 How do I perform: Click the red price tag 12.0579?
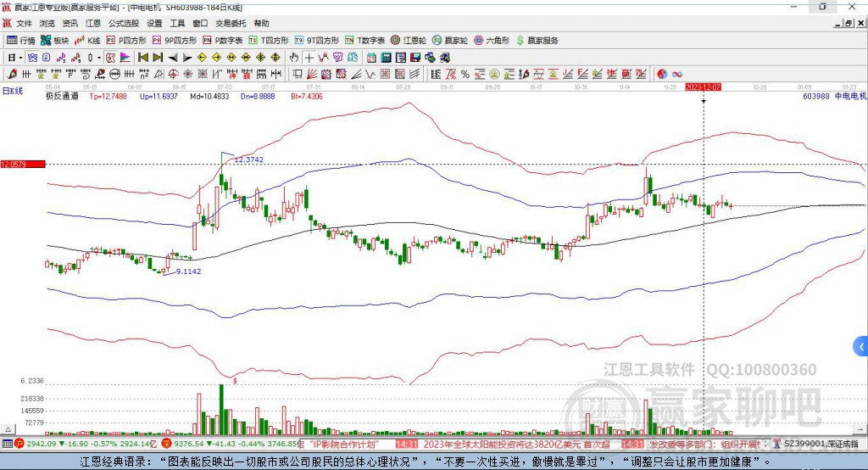(23, 164)
